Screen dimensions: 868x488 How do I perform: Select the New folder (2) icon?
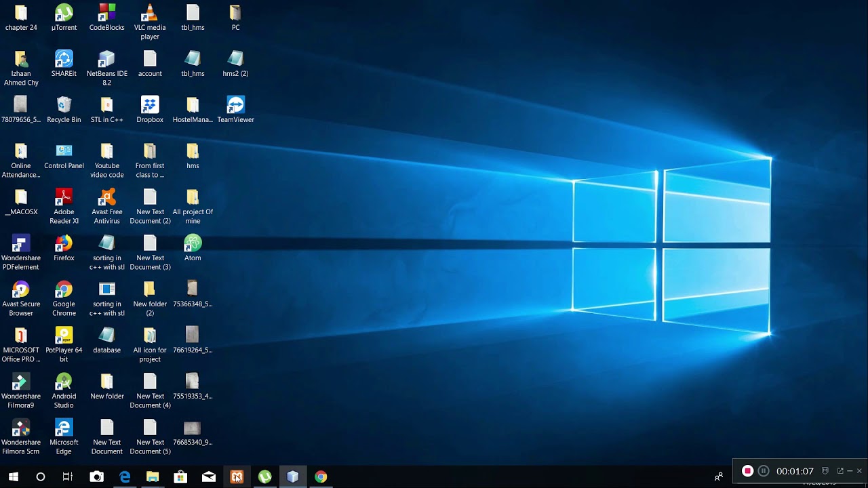pos(150,298)
